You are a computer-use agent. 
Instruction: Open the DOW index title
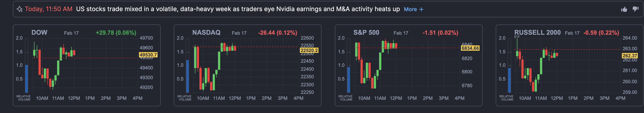(x=39, y=32)
